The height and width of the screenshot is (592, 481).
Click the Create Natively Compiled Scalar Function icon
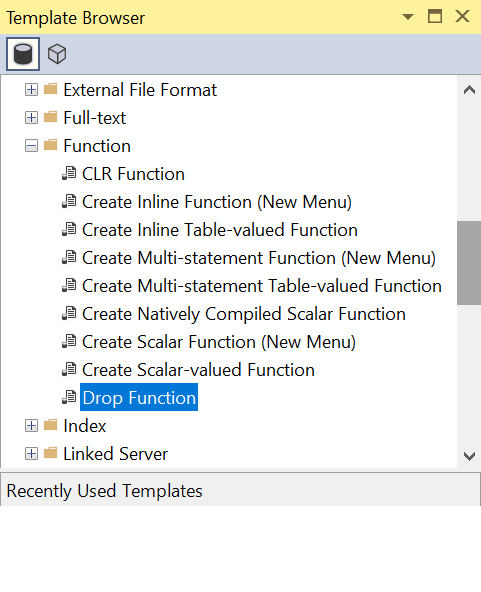click(69, 313)
